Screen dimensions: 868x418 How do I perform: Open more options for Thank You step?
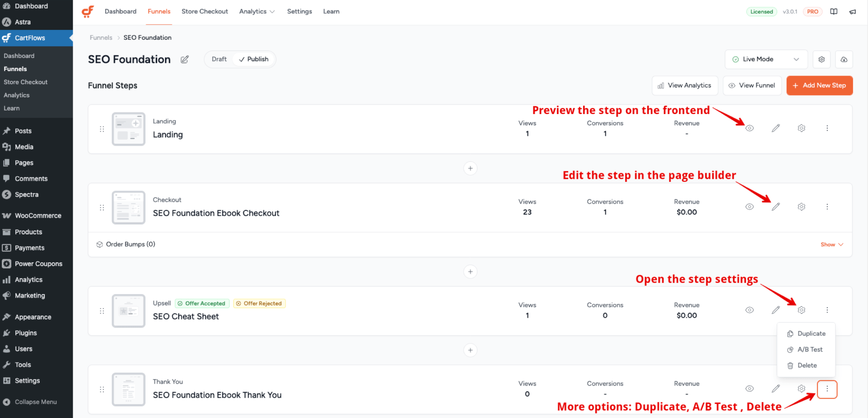click(827, 389)
